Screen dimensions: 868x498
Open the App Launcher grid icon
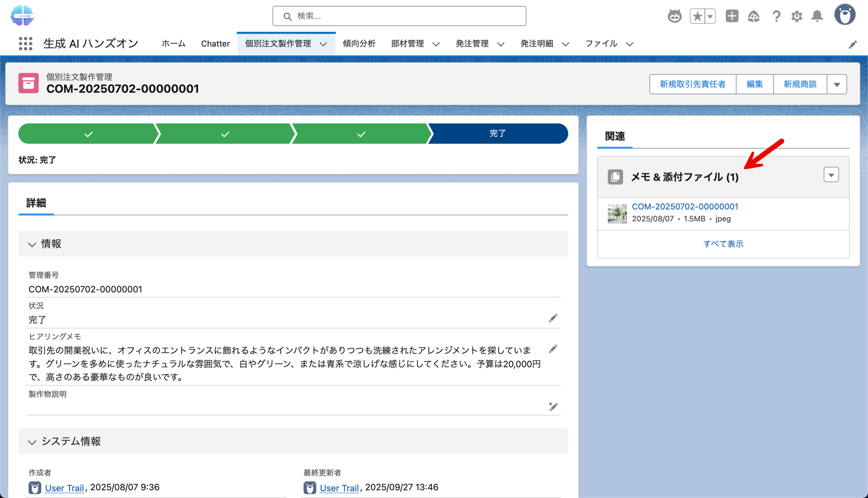click(25, 44)
